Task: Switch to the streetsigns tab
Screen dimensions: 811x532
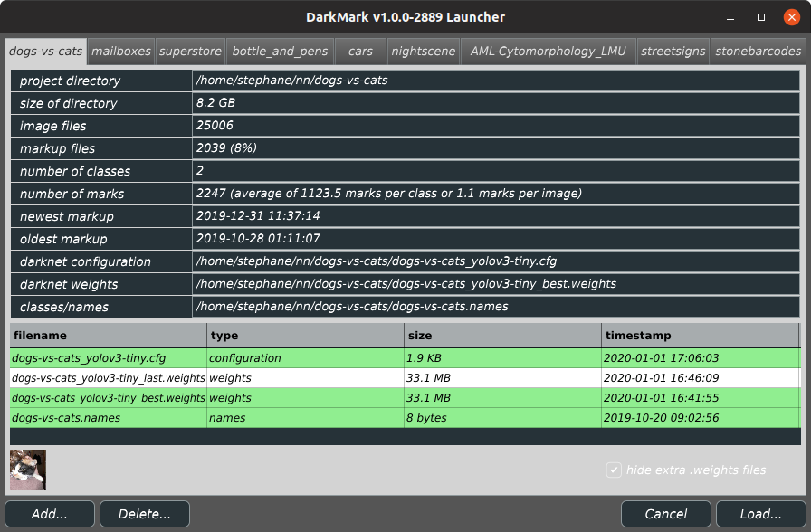Action: 673,52
